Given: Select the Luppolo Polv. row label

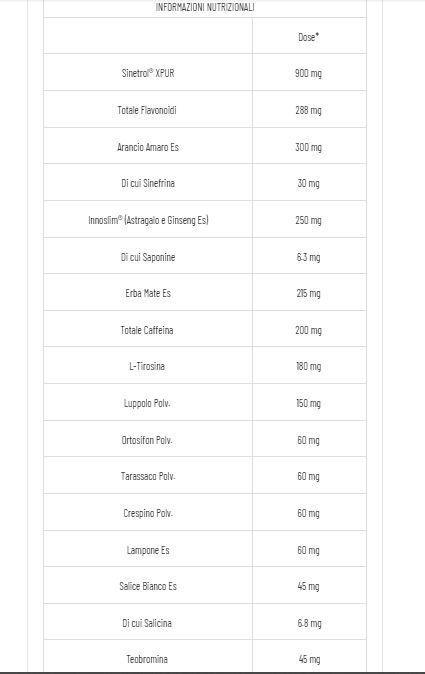Looking at the screenshot, I should (147, 403).
